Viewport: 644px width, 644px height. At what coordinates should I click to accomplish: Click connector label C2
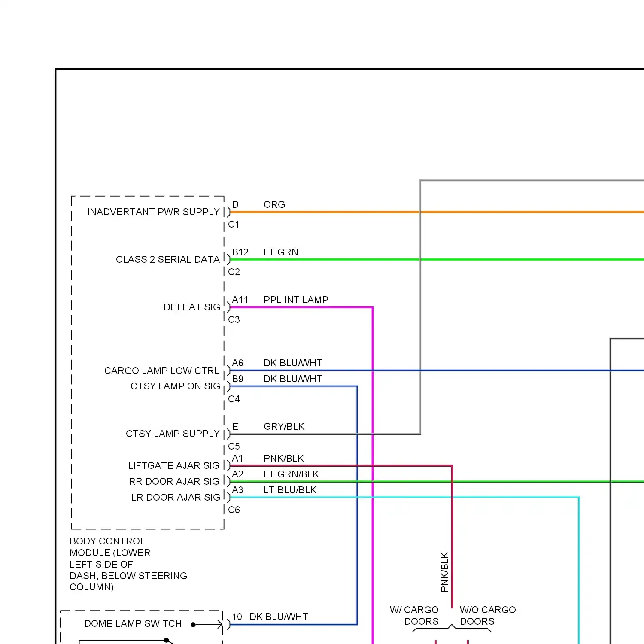point(234,272)
